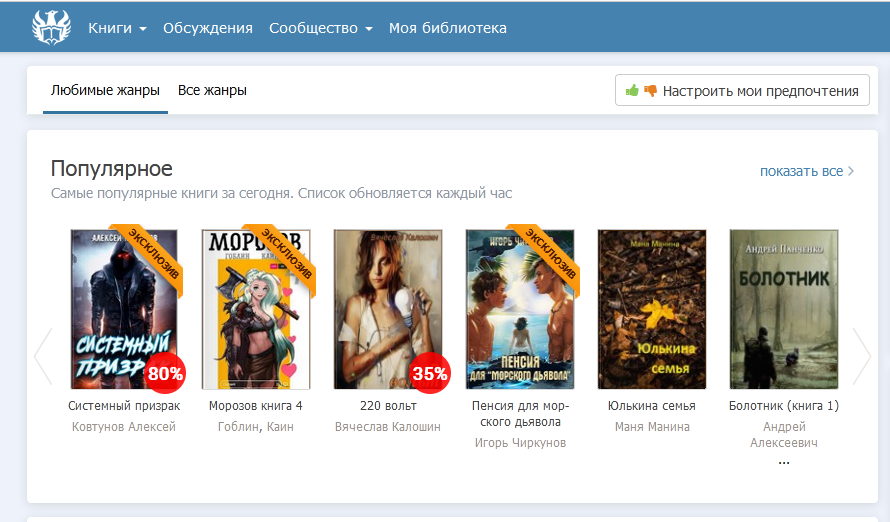Viewport: 890px width, 522px height.
Task: Open title Пенсия для морского дьявола
Action: click(520, 414)
